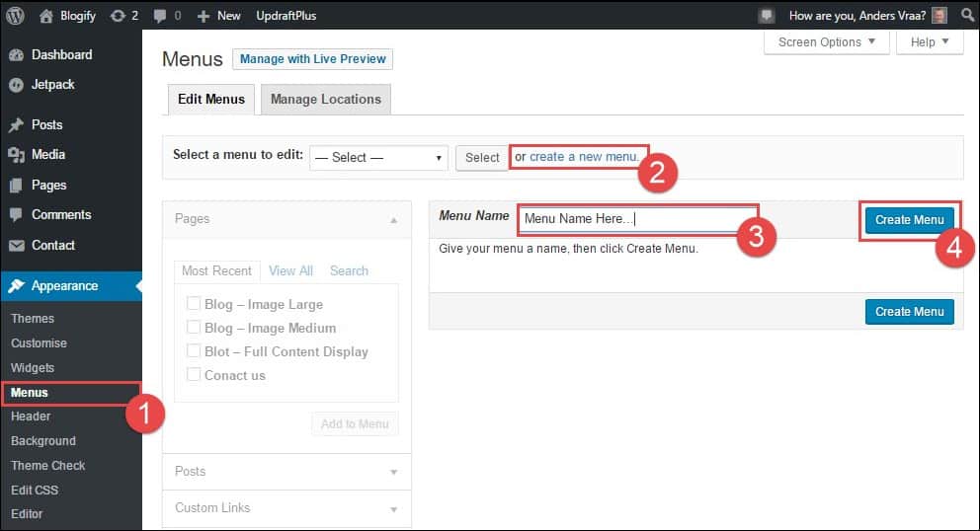Click the Dashboard gauge icon
The height and width of the screenshot is (531, 980).
[x=16, y=55]
